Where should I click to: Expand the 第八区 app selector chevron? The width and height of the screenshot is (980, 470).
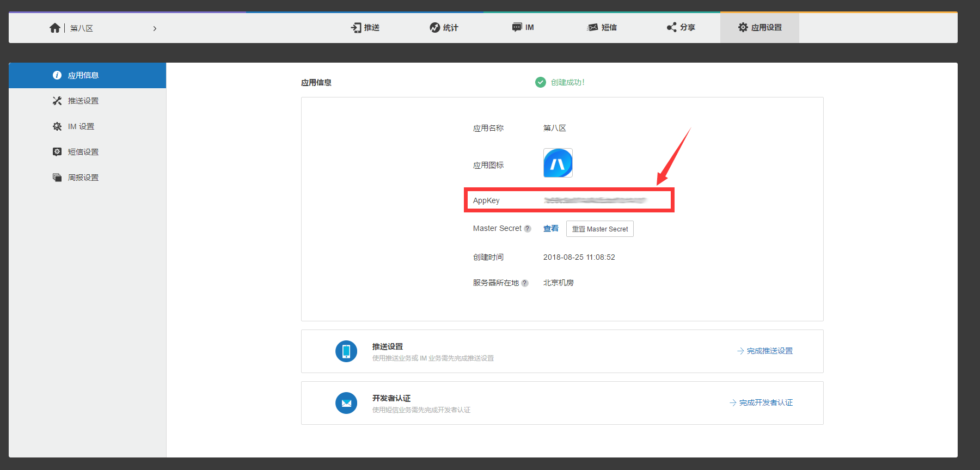click(155, 28)
